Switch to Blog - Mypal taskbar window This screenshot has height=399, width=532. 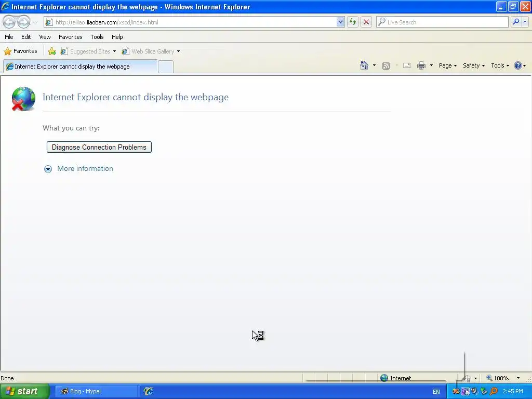(96, 391)
